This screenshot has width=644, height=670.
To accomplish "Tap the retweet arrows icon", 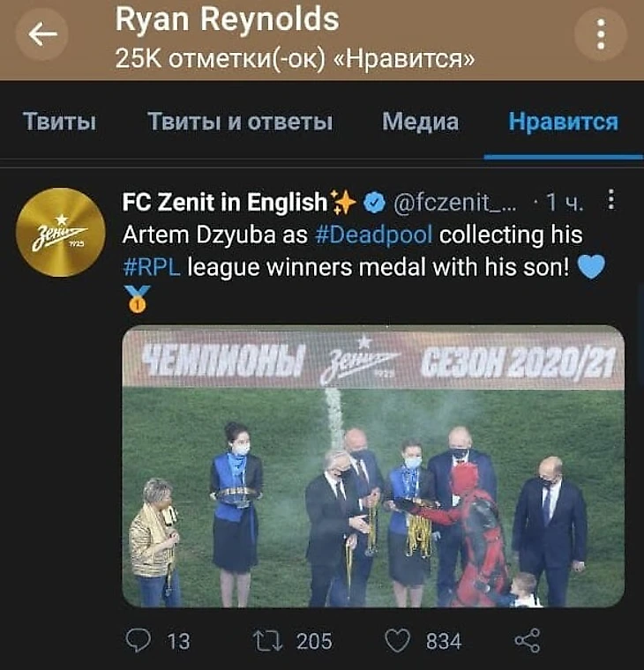I will 267,641.
